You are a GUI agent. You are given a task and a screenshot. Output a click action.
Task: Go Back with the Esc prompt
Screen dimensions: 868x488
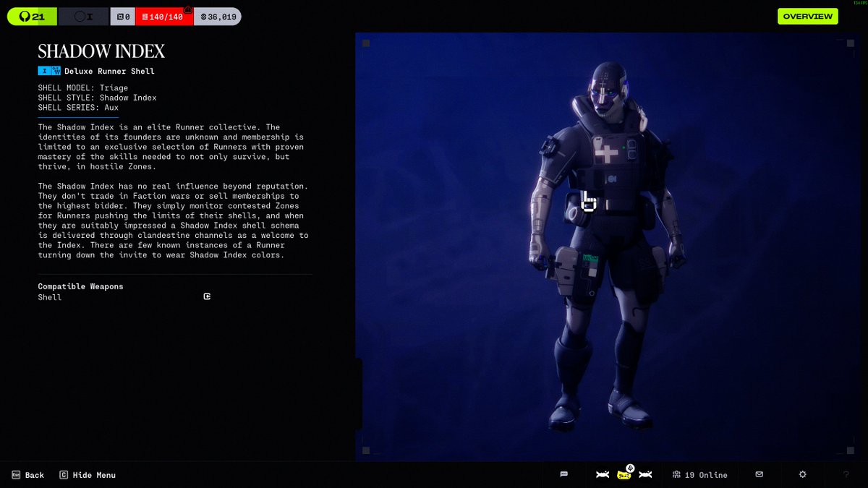tap(27, 475)
